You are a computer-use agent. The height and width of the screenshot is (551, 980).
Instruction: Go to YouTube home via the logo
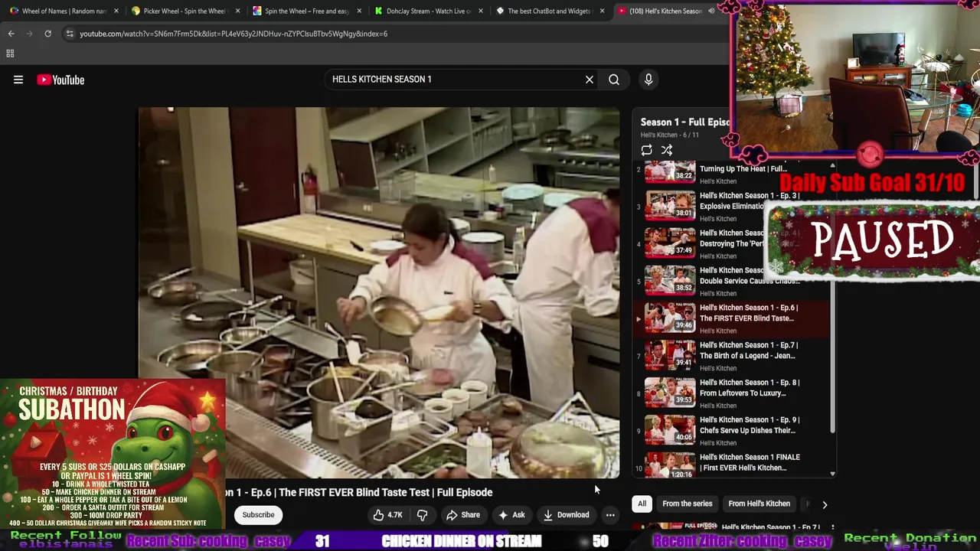tap(60, 80)
